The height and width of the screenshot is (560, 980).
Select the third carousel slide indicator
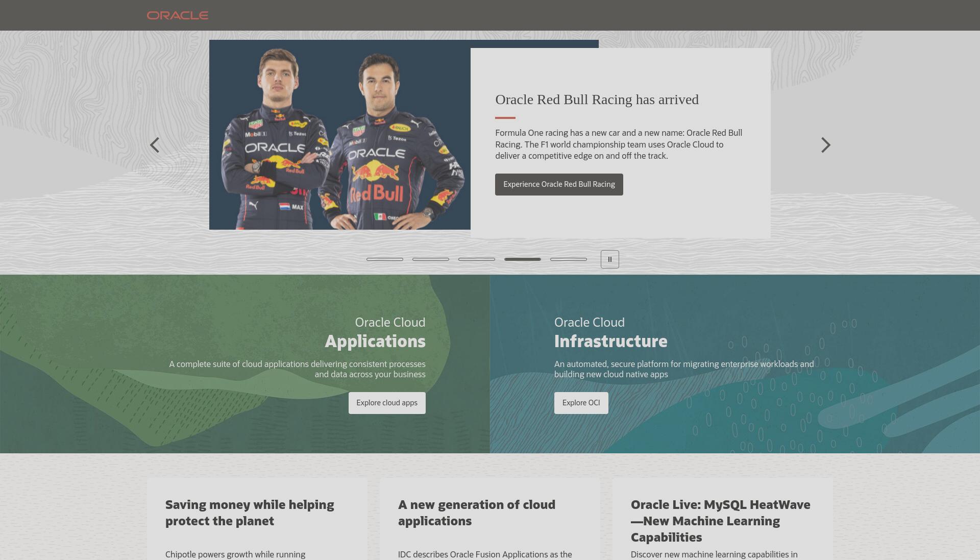coord(477,259)
